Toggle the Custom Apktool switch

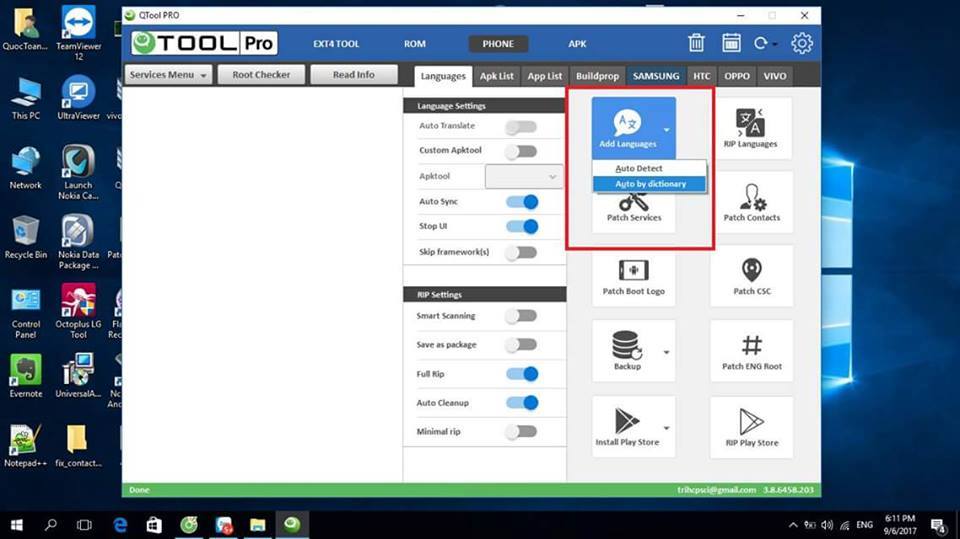click(x=521, y=151)
